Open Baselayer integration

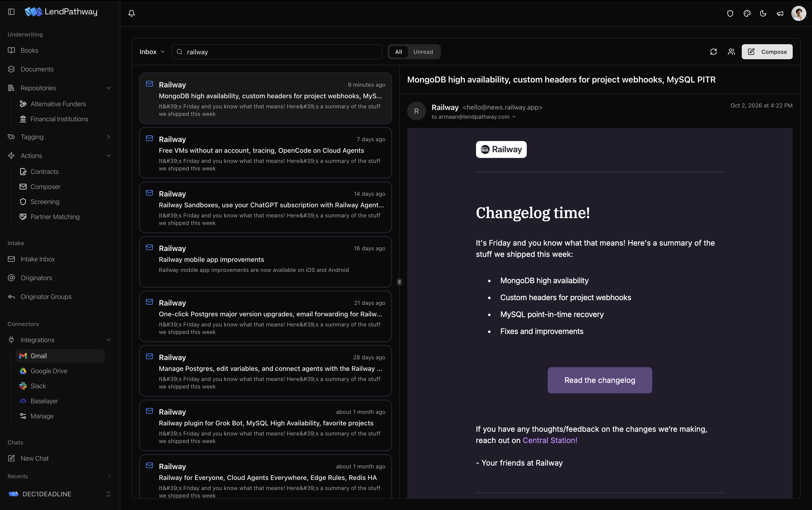pyautogui.click(x=44, y=401)
